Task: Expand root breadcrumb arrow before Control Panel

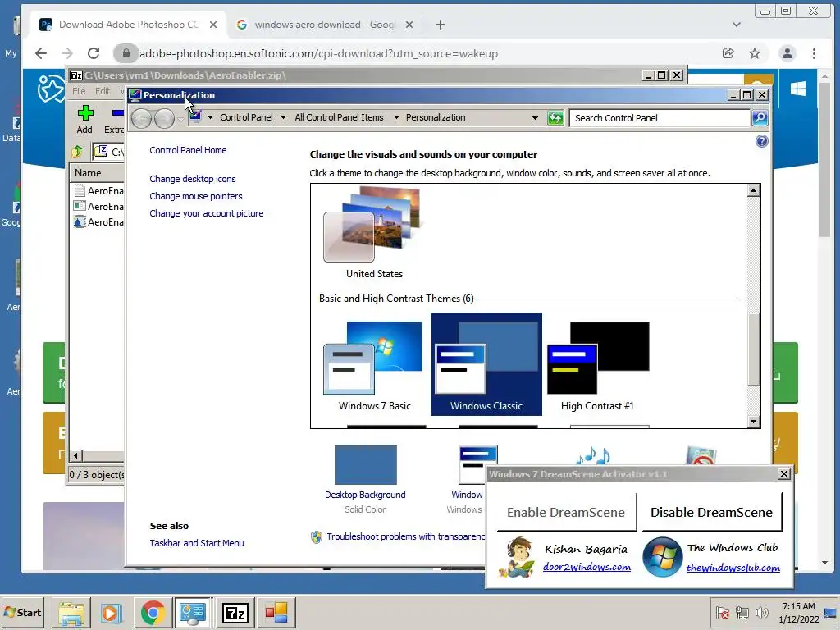Action: tap(210, 118)
